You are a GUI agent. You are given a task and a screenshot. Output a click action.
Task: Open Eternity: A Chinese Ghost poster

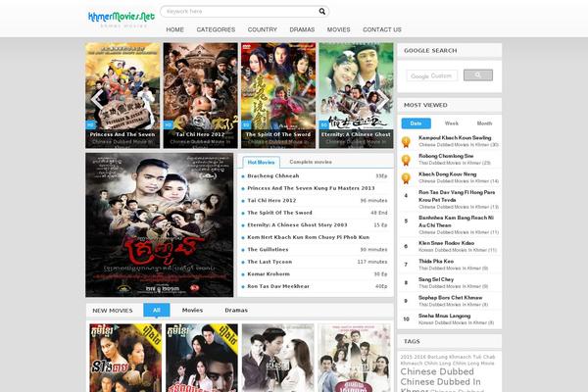[356, 95]
